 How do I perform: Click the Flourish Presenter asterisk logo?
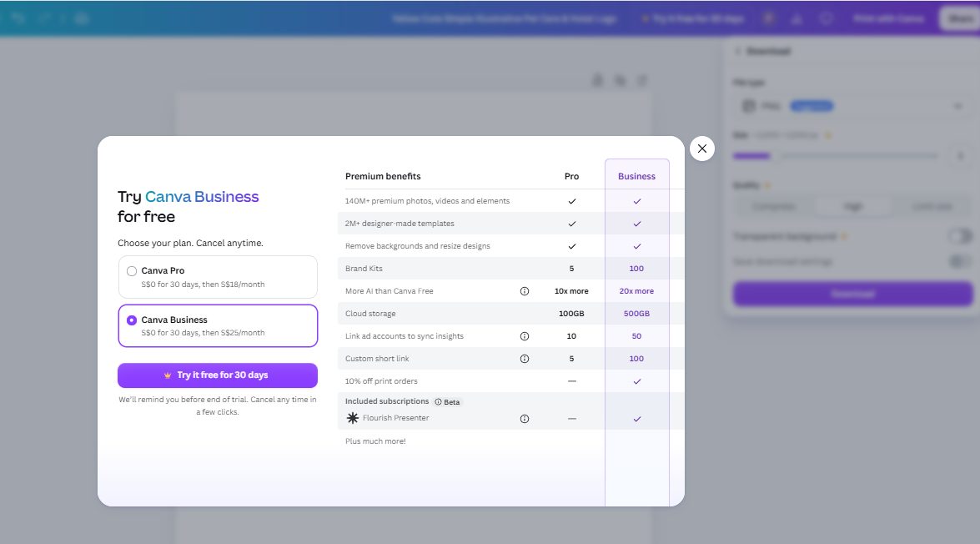(353, 418)
